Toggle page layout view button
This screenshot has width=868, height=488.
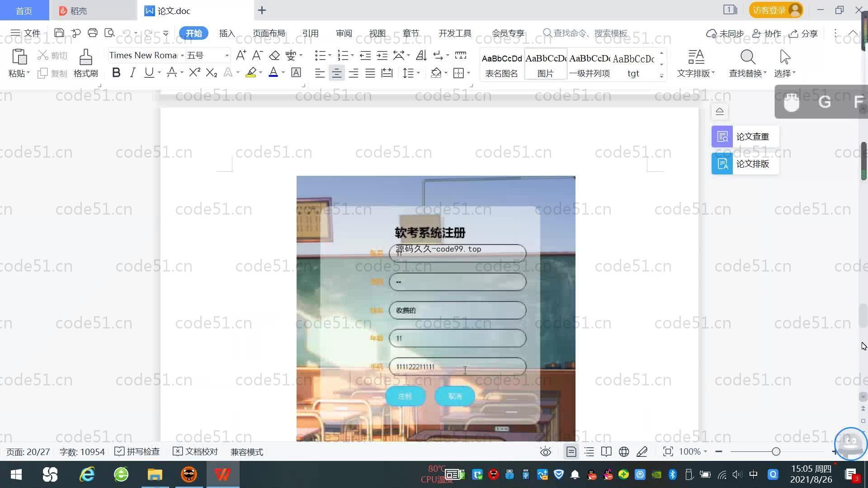[x=571, y=452]
